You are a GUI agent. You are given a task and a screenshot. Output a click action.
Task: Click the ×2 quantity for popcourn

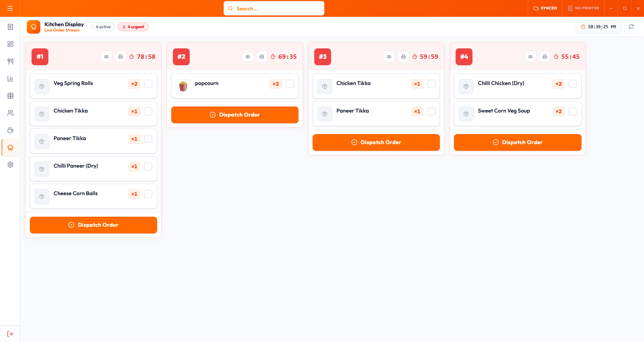point(276,84)
